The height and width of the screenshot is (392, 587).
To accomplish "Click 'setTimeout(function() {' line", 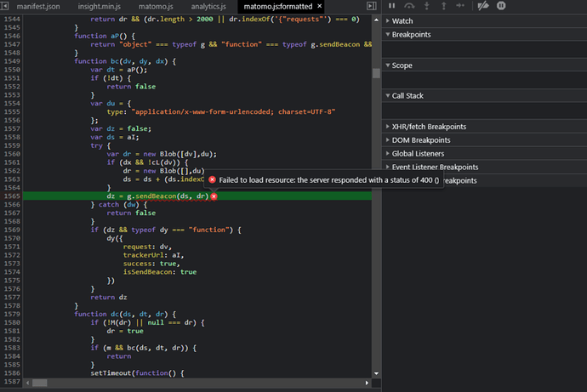I will coord(137,373).
